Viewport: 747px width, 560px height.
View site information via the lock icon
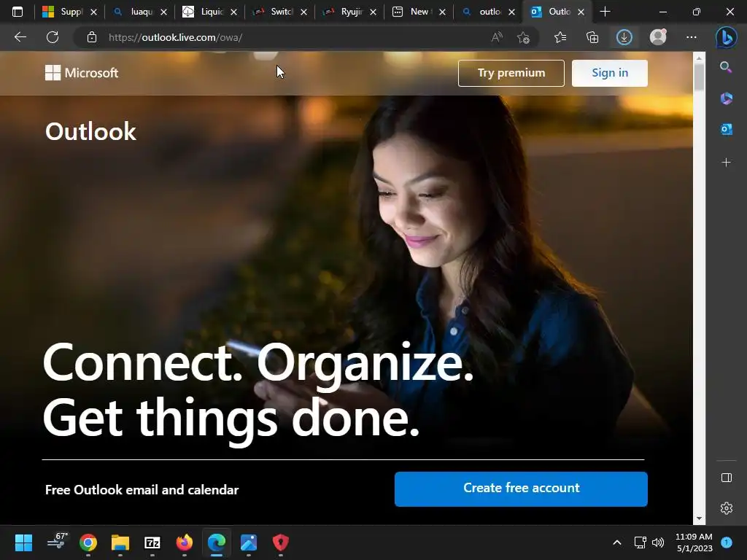(91, 37)
